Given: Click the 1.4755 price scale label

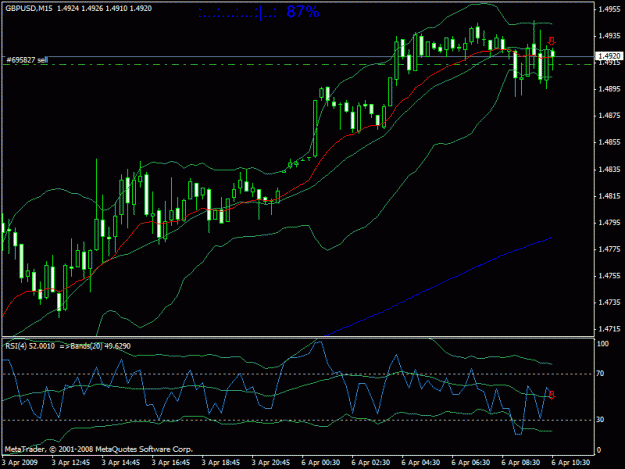Looking at the screenshot, I should tap(609, 276).
